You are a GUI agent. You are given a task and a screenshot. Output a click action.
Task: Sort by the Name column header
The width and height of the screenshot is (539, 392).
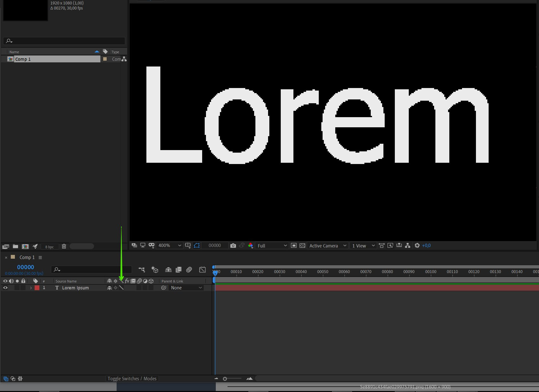click(14, 52)
